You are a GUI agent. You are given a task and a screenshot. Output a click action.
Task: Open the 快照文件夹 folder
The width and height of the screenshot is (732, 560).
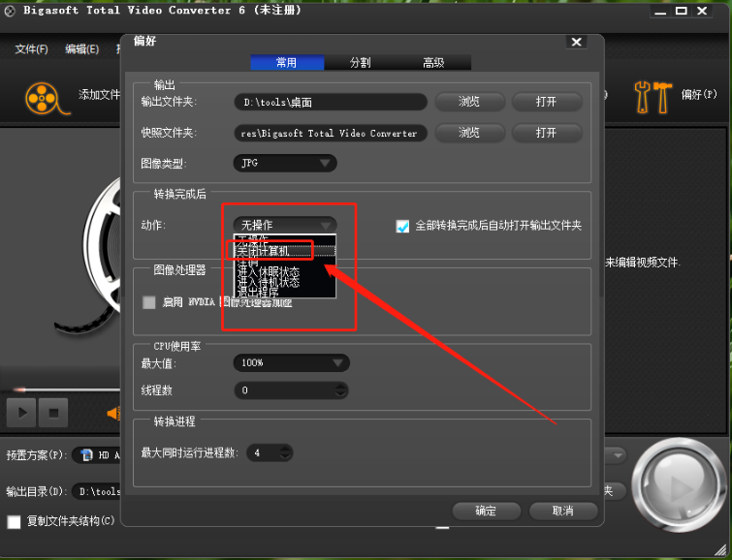[547, 133]
